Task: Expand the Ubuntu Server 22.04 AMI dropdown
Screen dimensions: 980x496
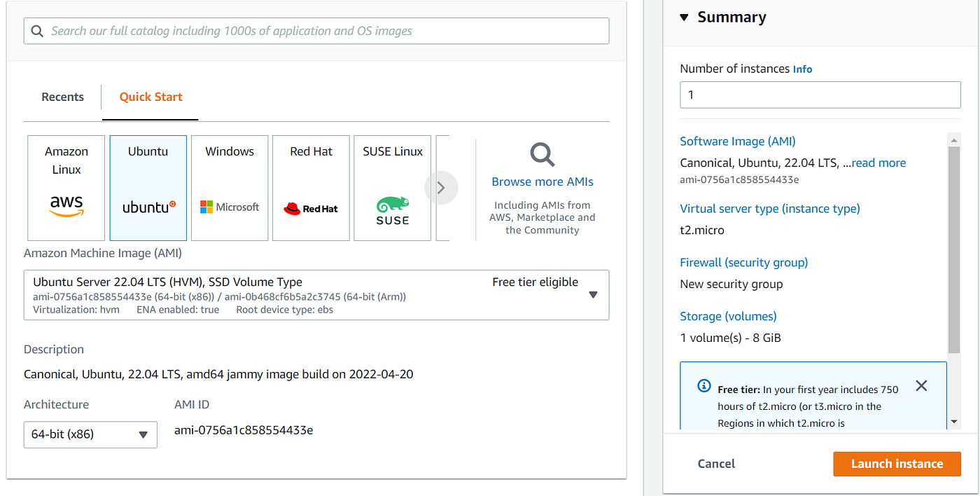Action: [x=593, y=295]
